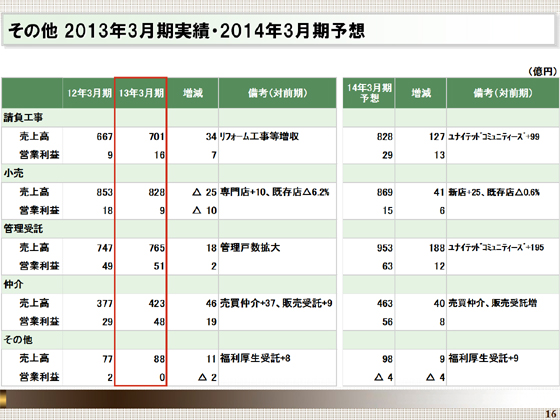Click remark 新店+25、既存店△0.6%

tap(494, 192)
